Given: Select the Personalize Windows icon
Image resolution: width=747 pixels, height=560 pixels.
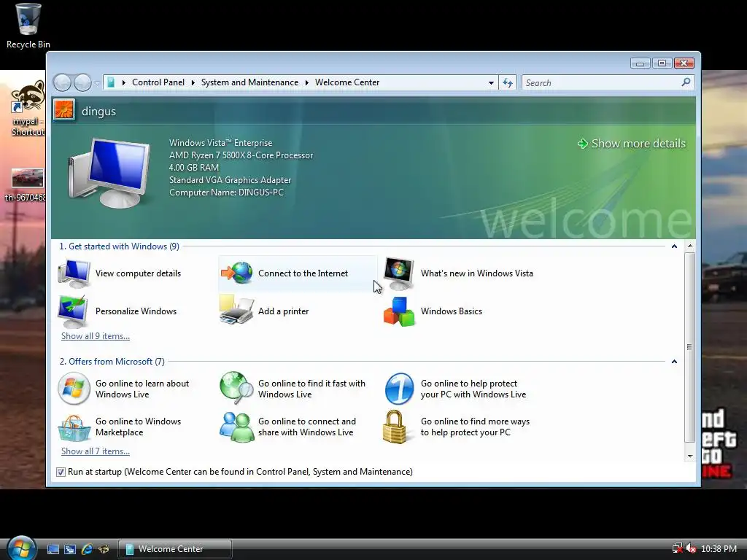Looking at the screenshot, I should click(72, 311).
